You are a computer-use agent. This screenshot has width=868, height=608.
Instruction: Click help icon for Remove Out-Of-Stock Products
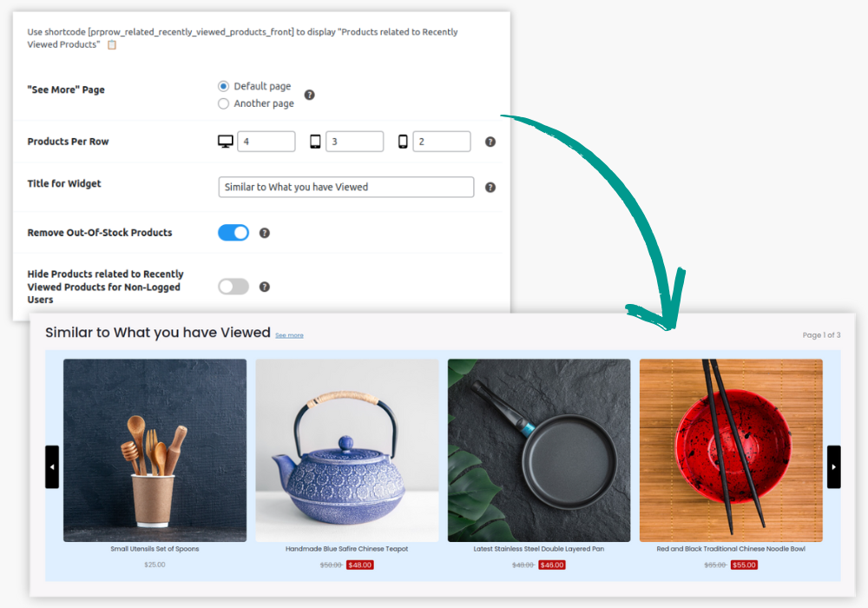click(x=265, y=233)
